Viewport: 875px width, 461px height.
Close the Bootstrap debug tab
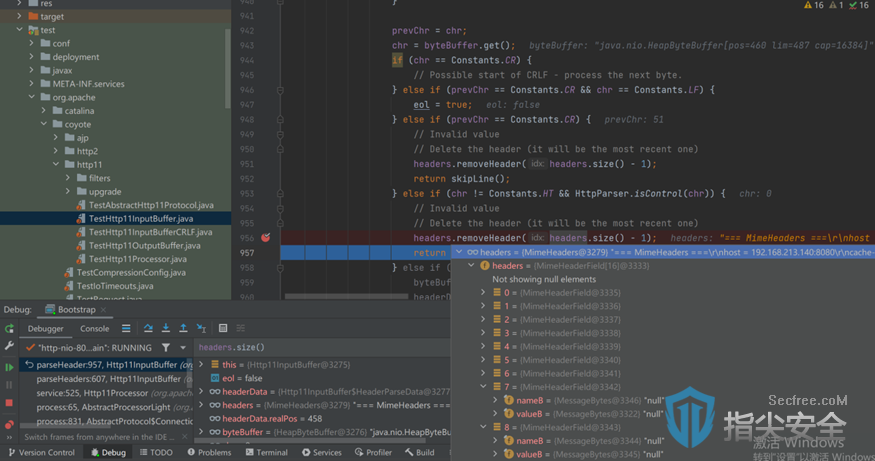click(103, 310)
